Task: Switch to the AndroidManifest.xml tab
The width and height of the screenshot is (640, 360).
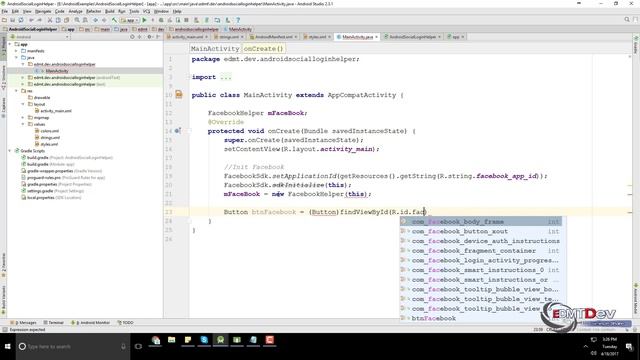Action: [274, 37]
